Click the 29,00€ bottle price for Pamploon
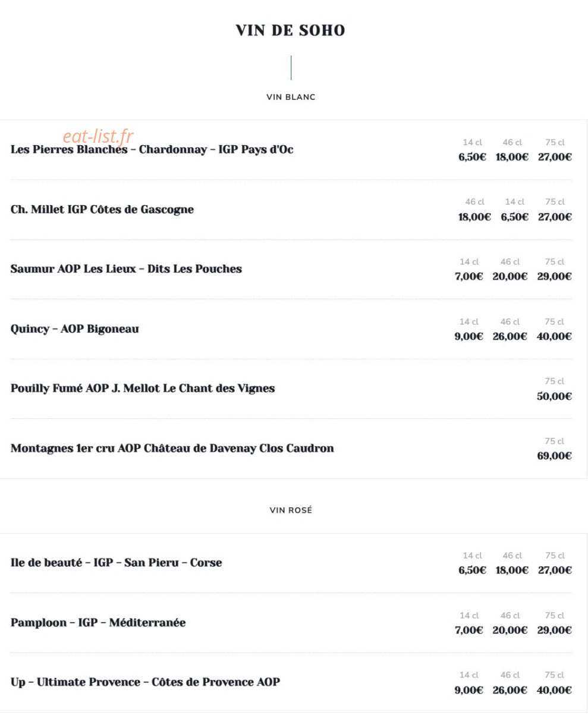This screenshot has width=588, height=721. click(x=554, y=630)
